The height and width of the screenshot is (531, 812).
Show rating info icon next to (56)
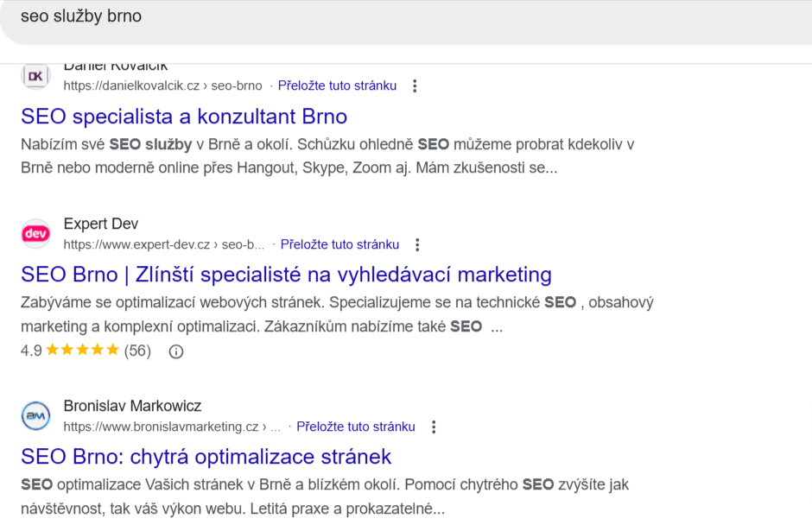[176, 352]
